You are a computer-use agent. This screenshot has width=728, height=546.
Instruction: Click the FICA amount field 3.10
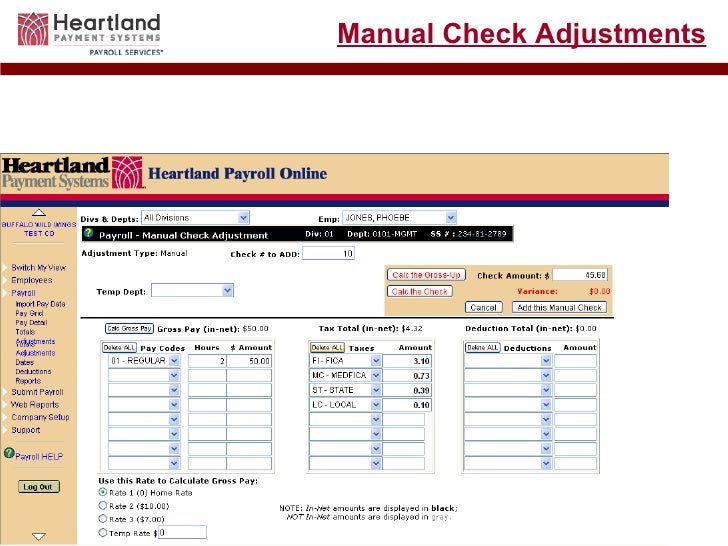[407, 361]
